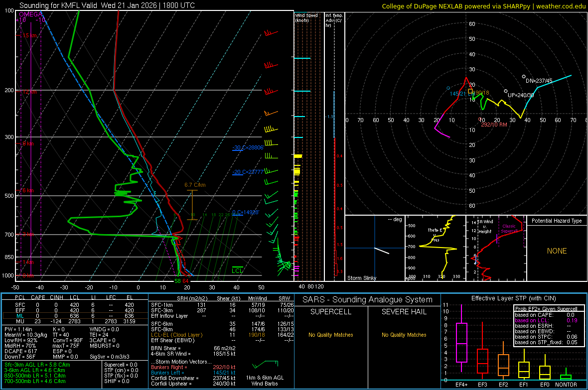
Task: Click the NONE hazard type value
Action: (x=557, y=251)
